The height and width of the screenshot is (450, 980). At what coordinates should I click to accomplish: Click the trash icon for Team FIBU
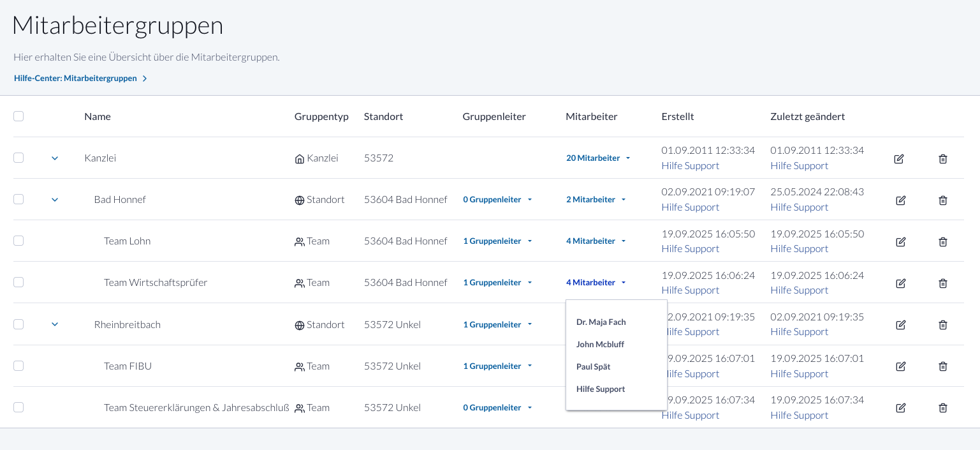click(943, 366)
